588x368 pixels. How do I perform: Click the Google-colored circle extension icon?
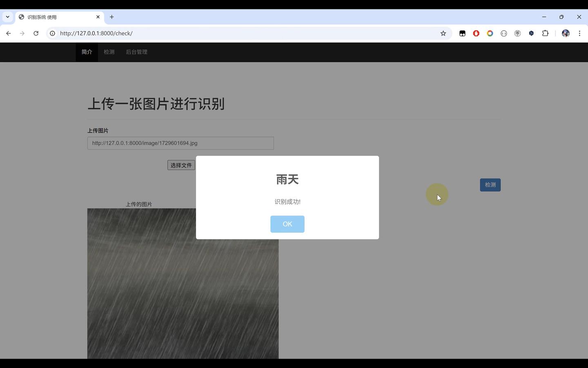pos(490,33)
